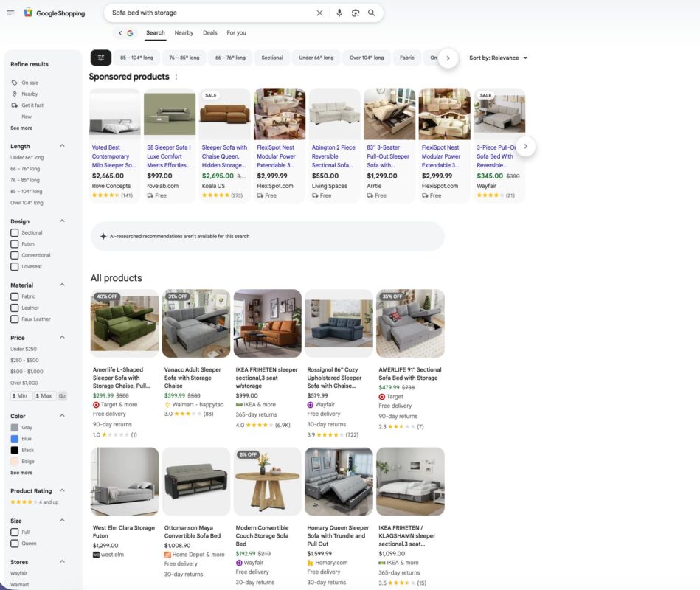Select Get it fast truck filter
700x590 pixels.
[x=14, y=105]
